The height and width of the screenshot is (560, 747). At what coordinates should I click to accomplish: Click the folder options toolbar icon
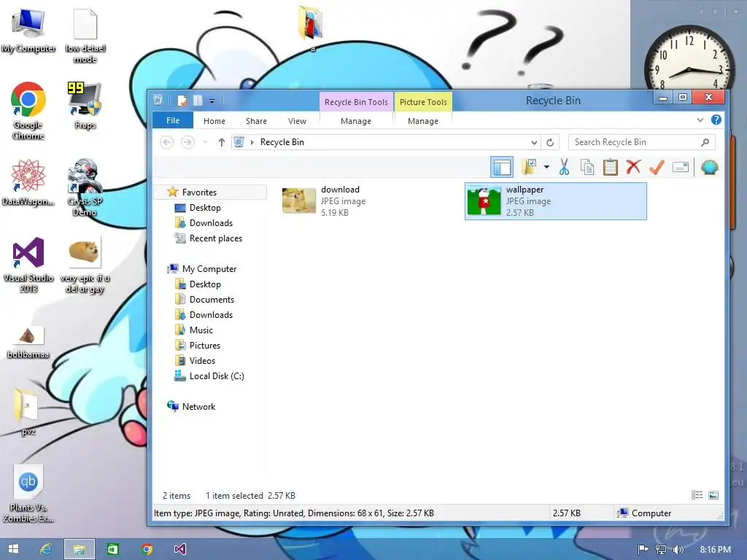(x=529, y=167)
